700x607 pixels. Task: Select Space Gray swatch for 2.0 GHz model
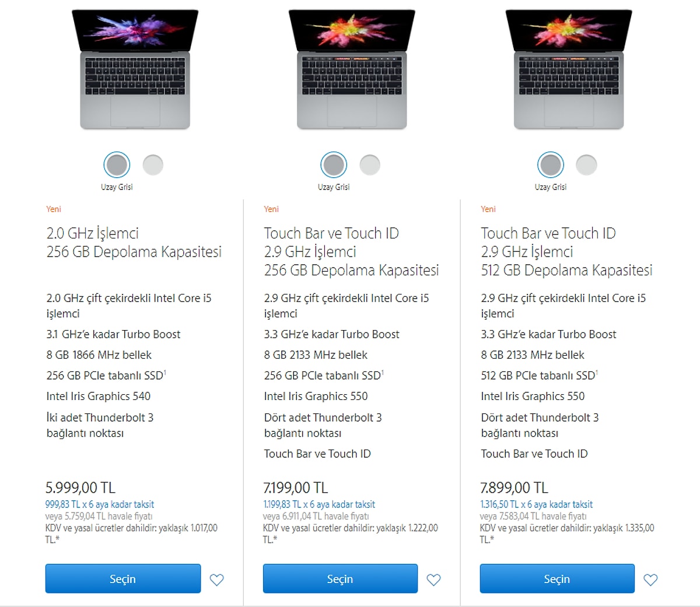tap(117, 165)
